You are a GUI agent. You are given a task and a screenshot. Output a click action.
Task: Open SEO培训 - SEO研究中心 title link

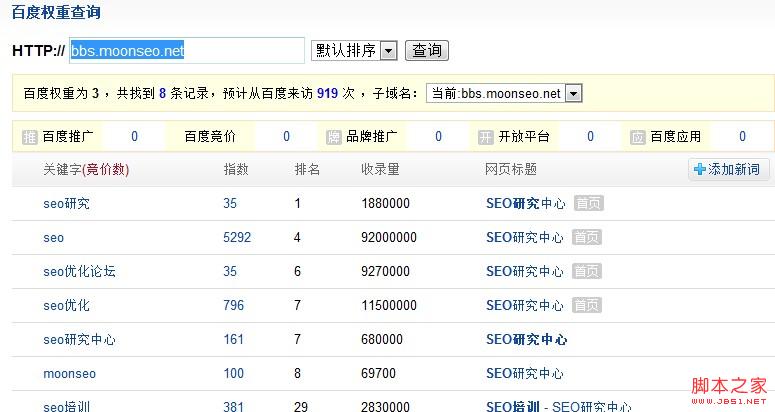(x=559, y=406)
